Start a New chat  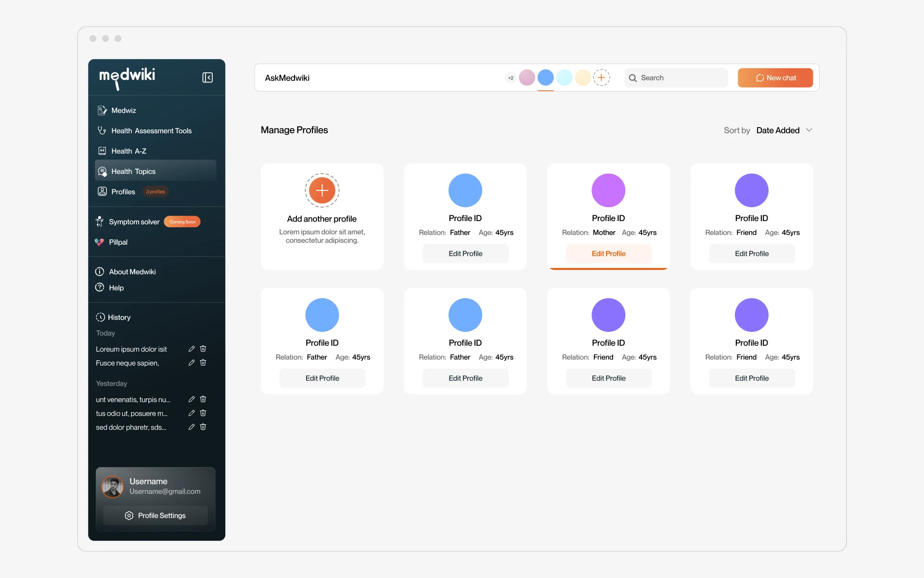point(775,78)
